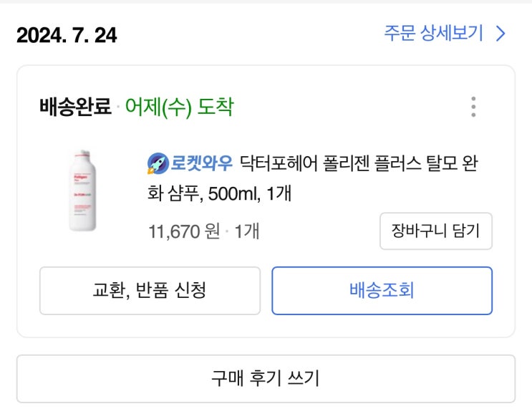This screenshot has height=414, width=532.
Task: Click the 로켓와우 badge text
Action: click(201, 163)
